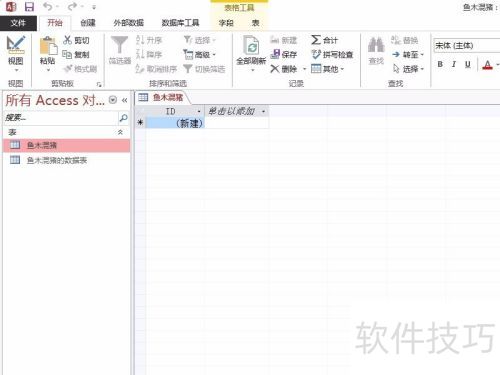Open the 单击以添加 column dropdown
This screenshot has width=500, height=375.
[263, 111]
